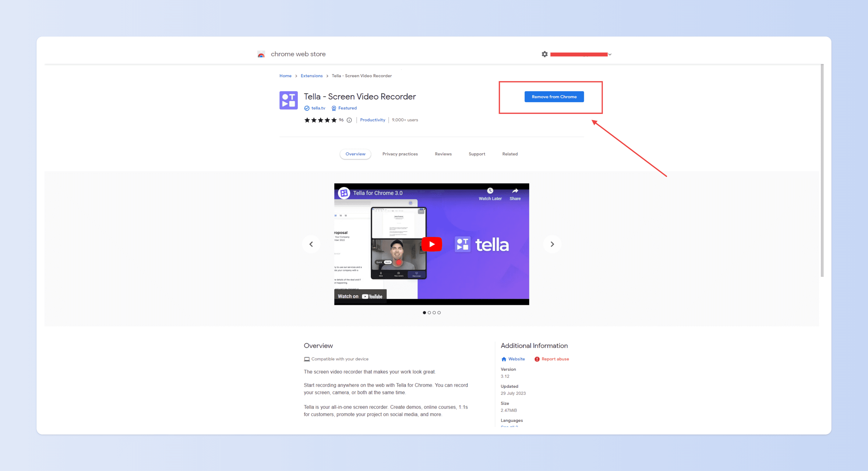Click the Share arrow icon on video
This screenshot has height=471, width=868.
(x=515, y=190)
